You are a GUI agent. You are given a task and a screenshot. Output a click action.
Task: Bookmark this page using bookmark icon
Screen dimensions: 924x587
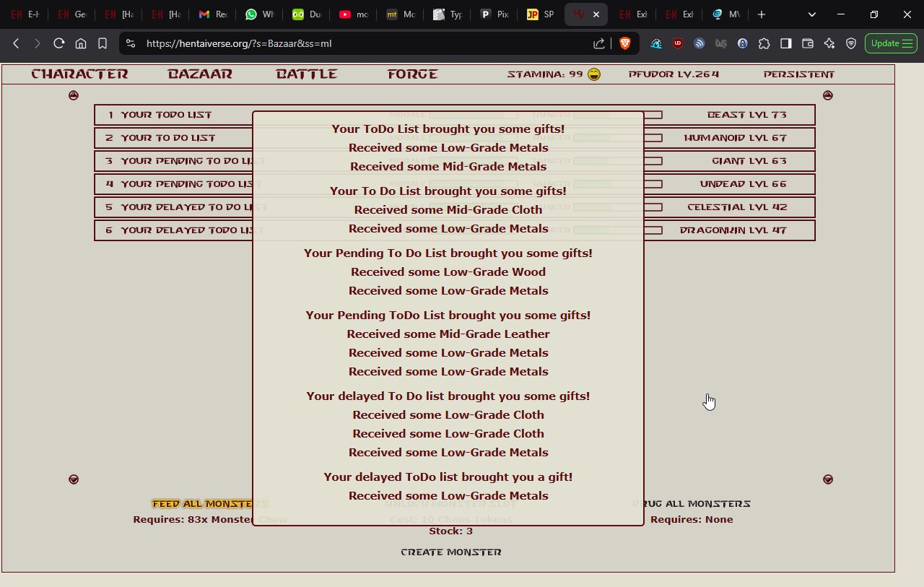pos(103,43)
